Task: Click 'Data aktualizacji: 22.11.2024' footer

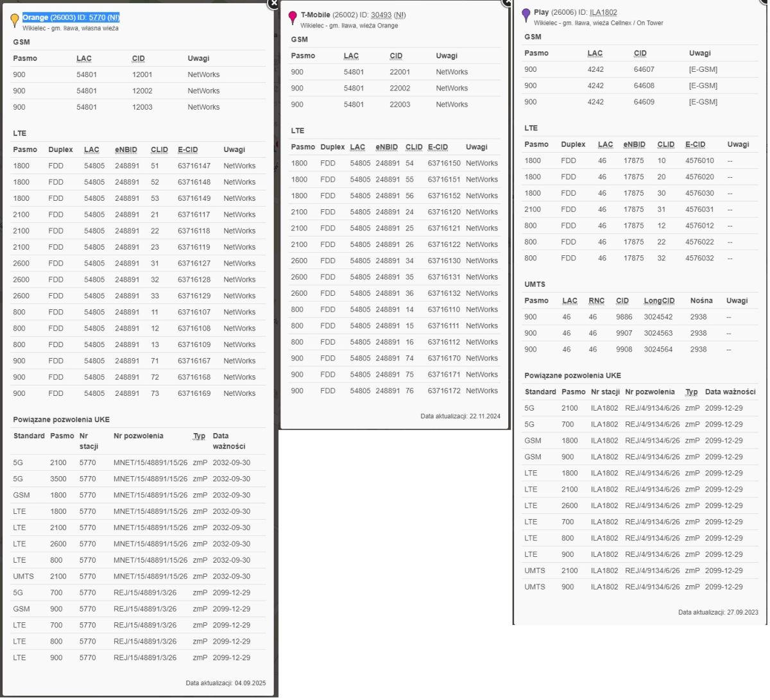Action: [x=461, y=417]
